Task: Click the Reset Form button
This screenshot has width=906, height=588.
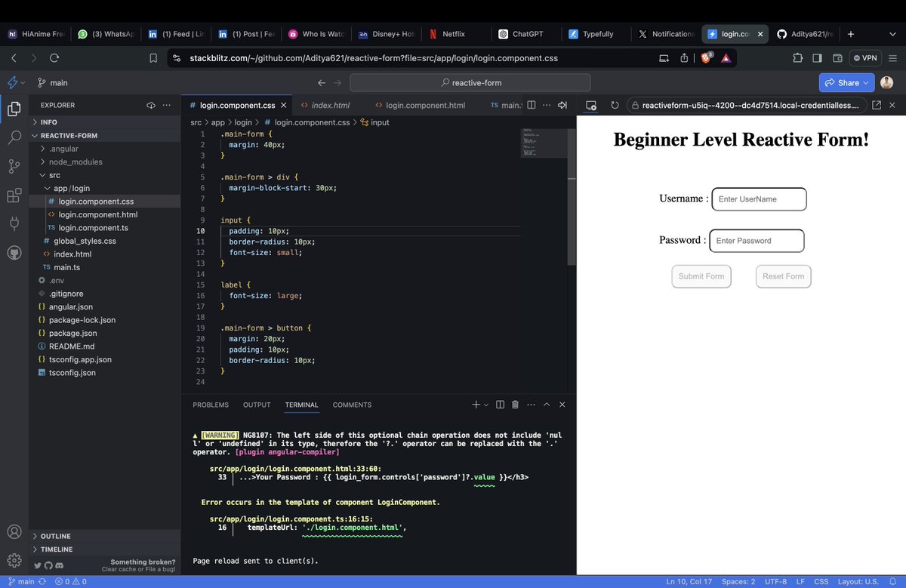Action: [783, 276]
